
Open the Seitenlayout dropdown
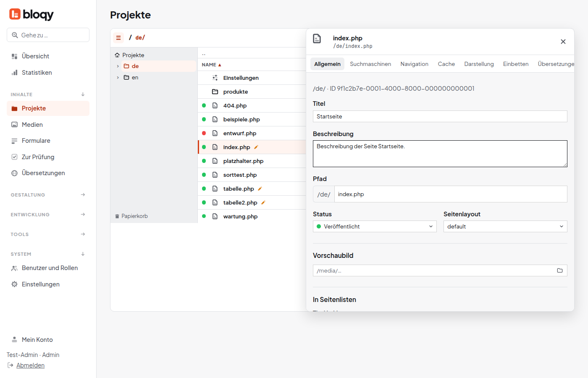pos(505,226)
